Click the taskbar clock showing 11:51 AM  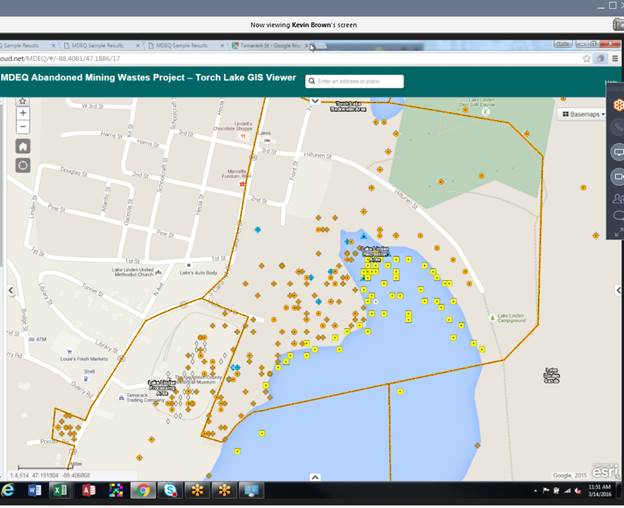[600, 490]
